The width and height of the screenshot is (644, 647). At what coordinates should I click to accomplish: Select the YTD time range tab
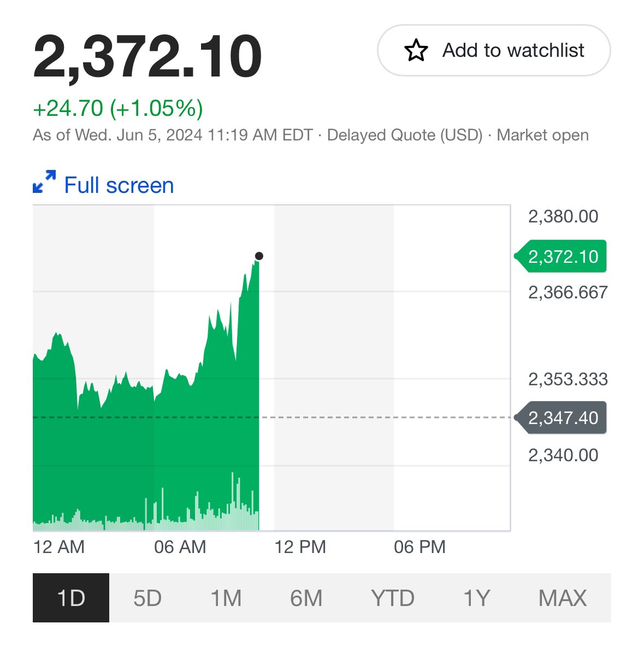(x=392, y=597)
